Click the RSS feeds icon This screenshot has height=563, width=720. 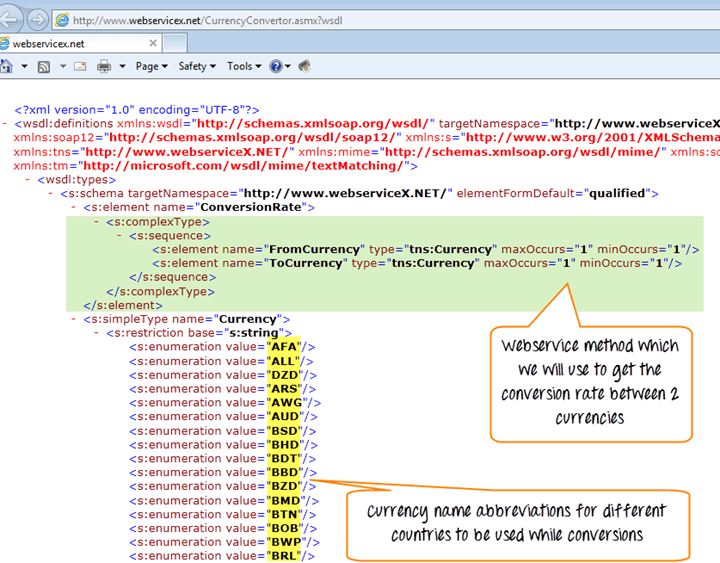pyautogui.click(x=44, y=66)
